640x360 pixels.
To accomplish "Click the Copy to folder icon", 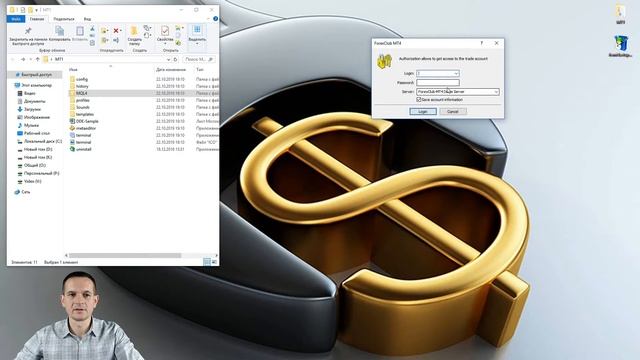I will click(x=104, y=40).
